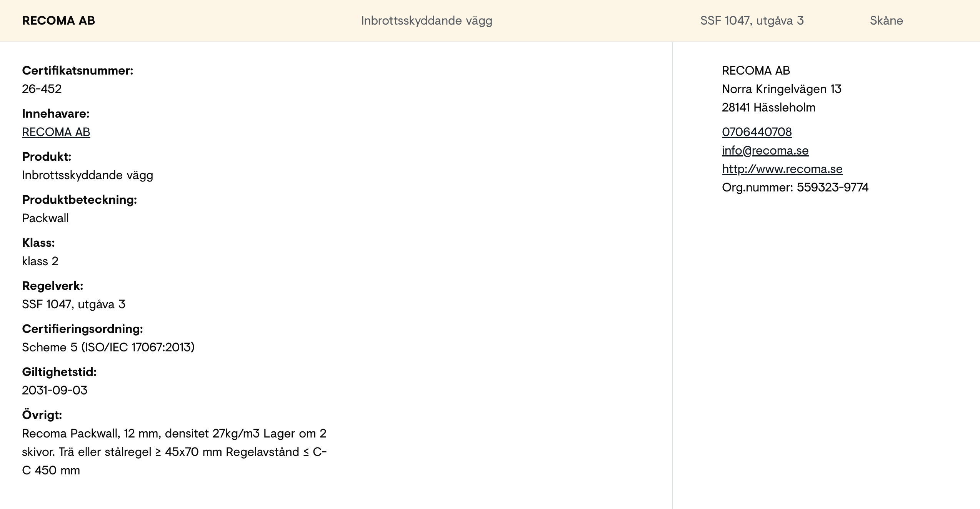Click the certificate number 26-452
The height and width of the screenshot is (509, 980).
point(42,89)
